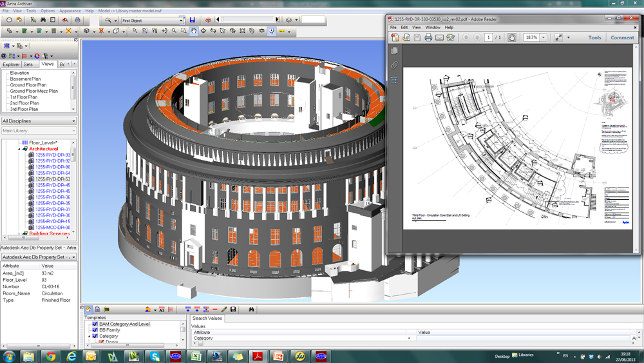Open the Comment pane in Adobe Reader

click(622, 37)
